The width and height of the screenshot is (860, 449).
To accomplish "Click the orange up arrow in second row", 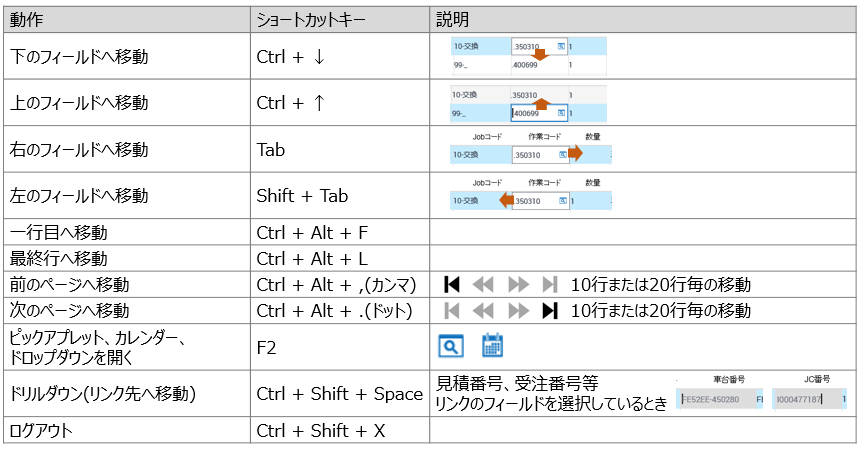I will (x=540, y=102).
